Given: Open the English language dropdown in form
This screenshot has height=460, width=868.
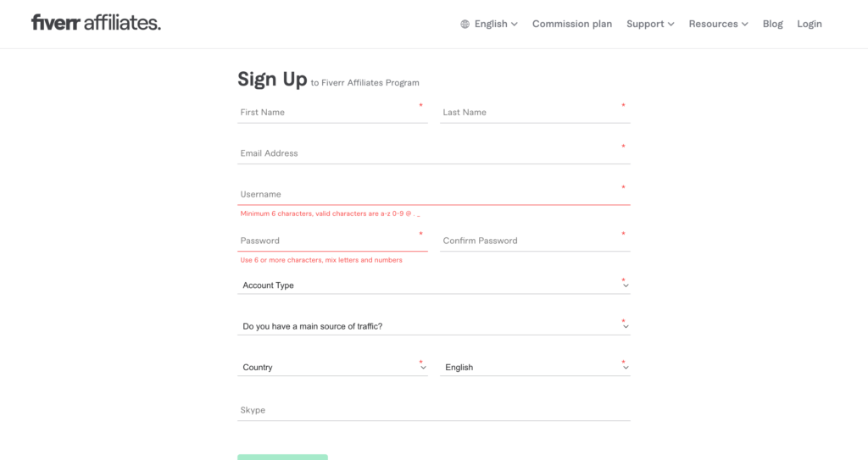Looking at the screenshot, I should 535,367.
